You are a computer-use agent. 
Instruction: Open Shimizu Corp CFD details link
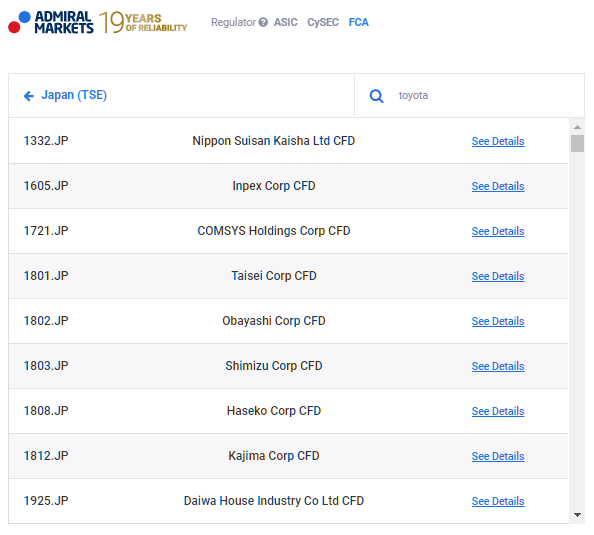(498, 366)
